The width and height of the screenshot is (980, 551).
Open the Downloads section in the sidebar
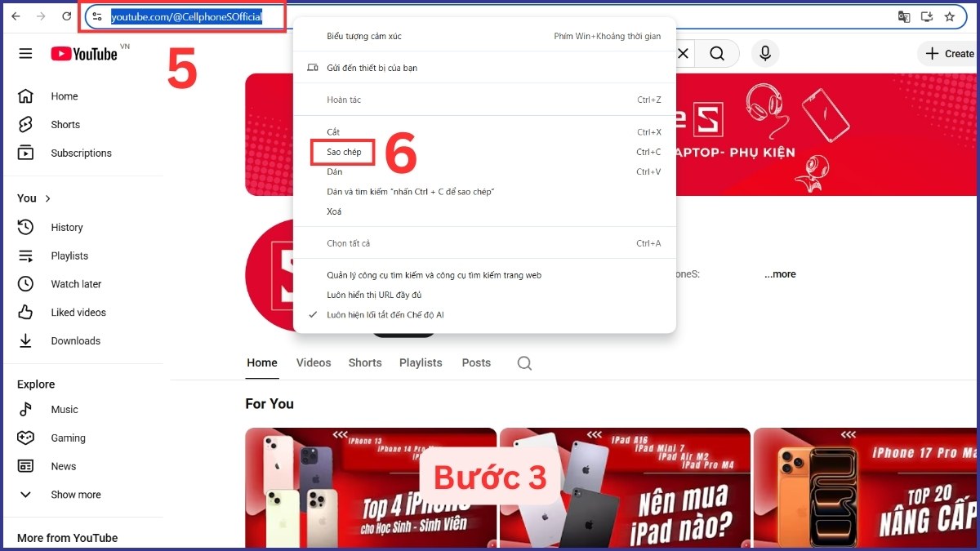click(x=75, y=340)
